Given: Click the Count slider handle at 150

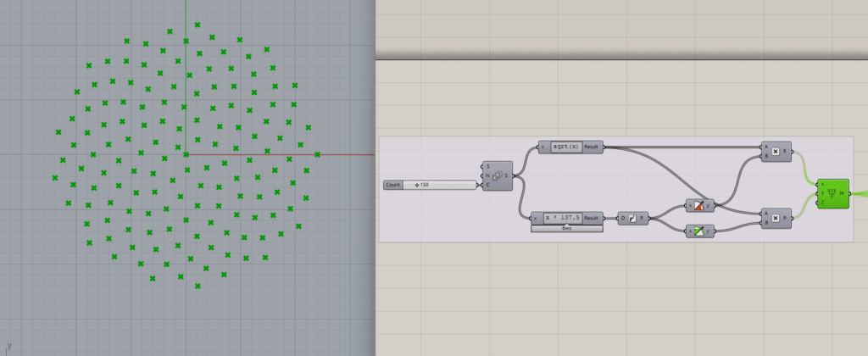Looking at the screenshot, I should coord(417,184).
